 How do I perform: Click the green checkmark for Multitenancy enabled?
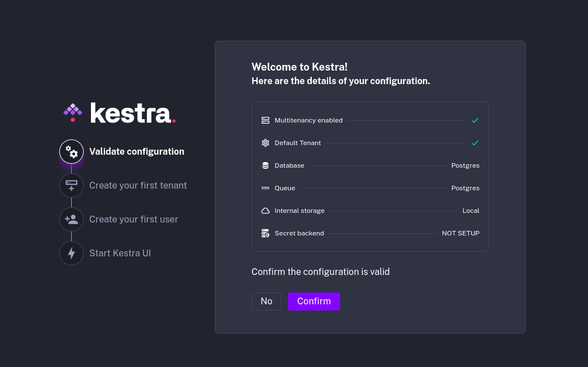pos(475,120)
